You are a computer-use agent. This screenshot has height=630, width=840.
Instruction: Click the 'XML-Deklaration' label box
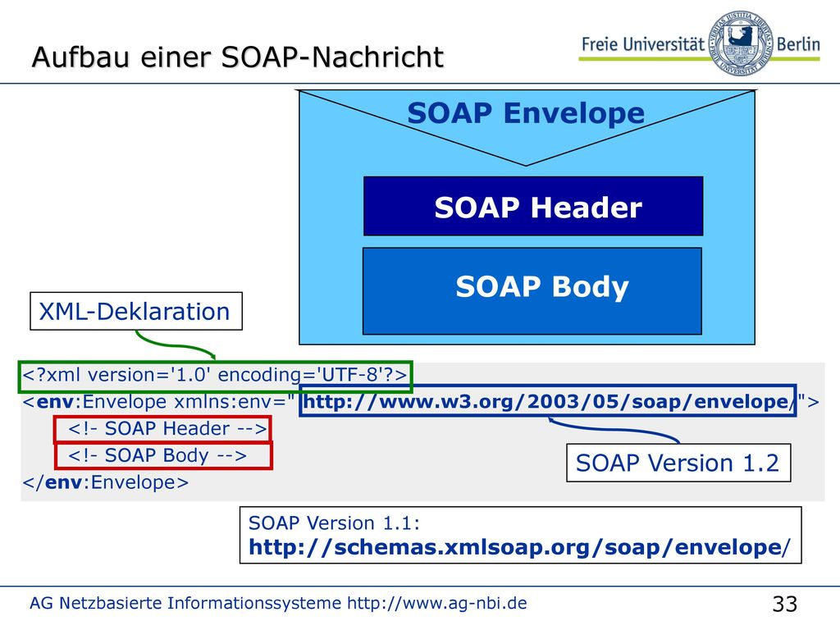(x=136, y=311)
